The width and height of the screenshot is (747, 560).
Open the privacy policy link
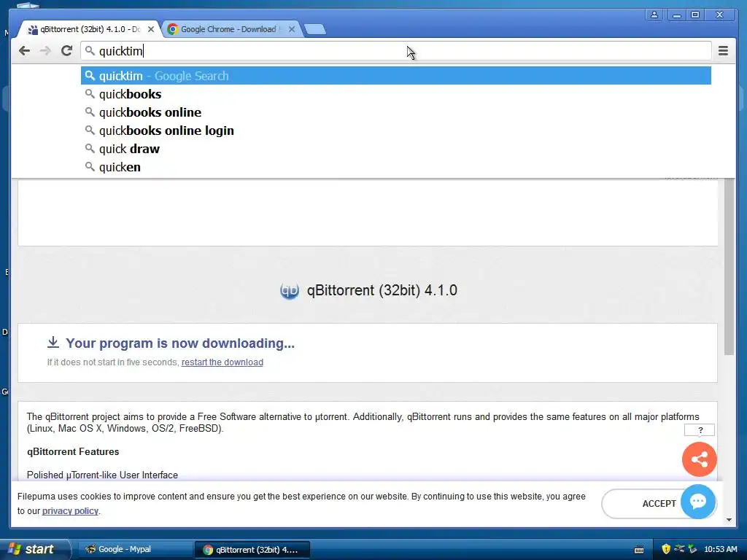[x=70, y=511]
